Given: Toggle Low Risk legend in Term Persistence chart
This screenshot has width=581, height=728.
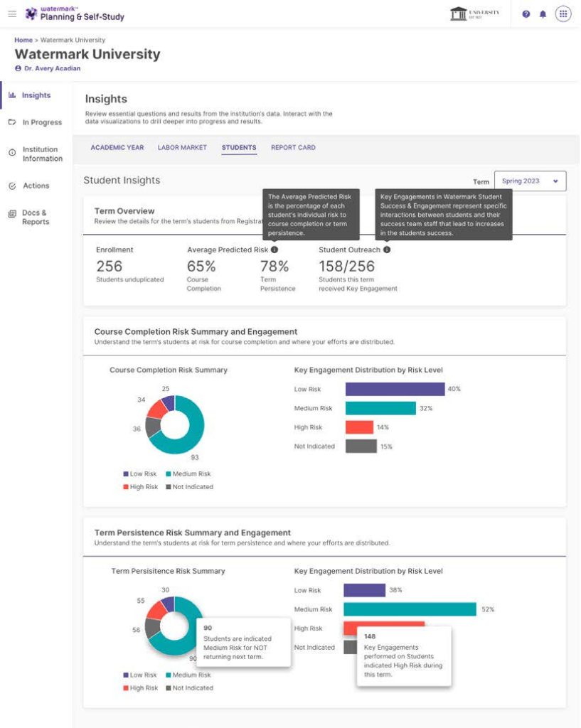Looking at the screenshot, I should point(140,675).
